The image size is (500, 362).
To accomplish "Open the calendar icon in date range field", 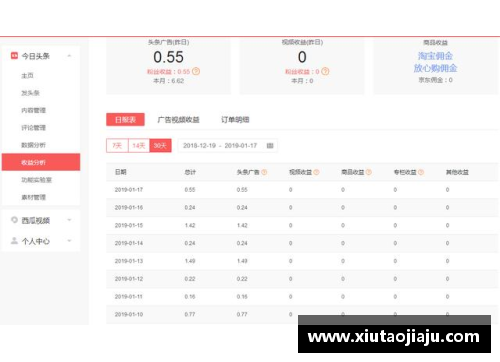I will tap(270, 146).
